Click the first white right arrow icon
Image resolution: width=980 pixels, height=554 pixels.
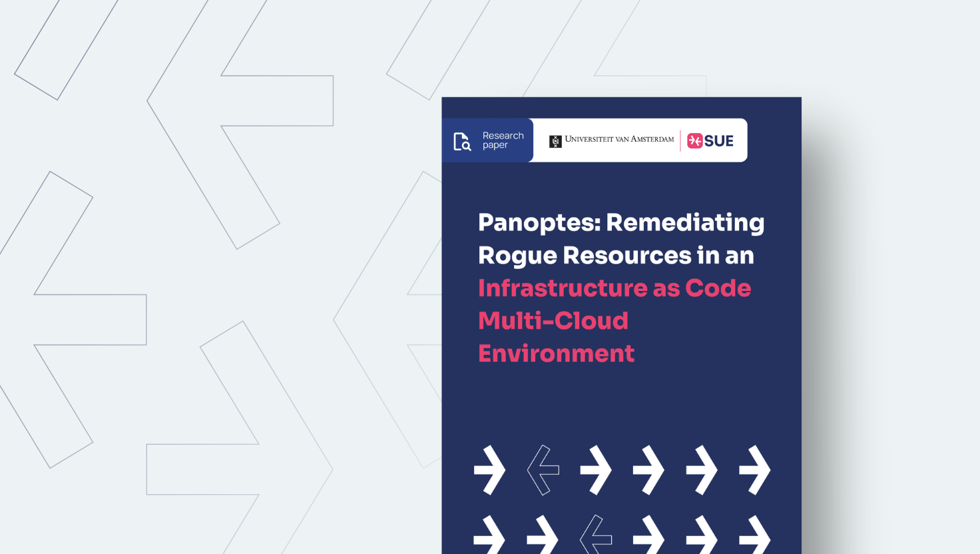tap(490, 471)
